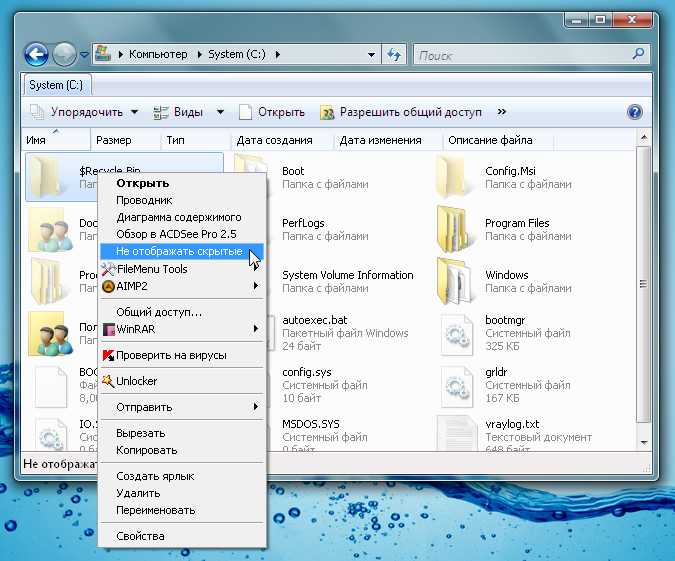Open the Виды dropdown arrow
The height and width of the screenshot is (561, 675).
(x=219, y=112)
